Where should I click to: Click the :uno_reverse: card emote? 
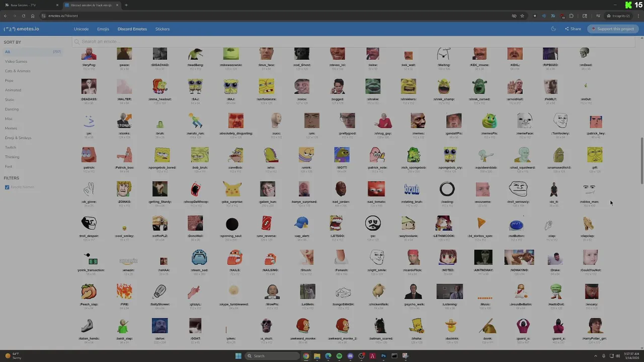click(267, 223)
